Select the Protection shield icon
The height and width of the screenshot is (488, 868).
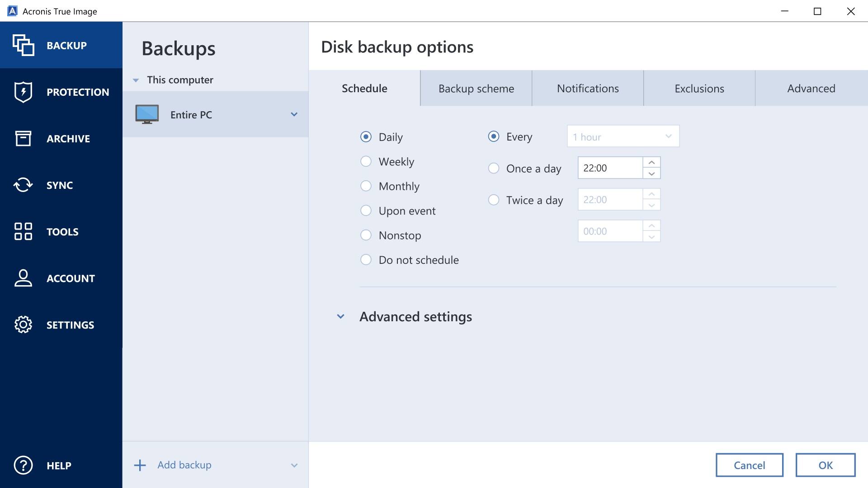23,92
